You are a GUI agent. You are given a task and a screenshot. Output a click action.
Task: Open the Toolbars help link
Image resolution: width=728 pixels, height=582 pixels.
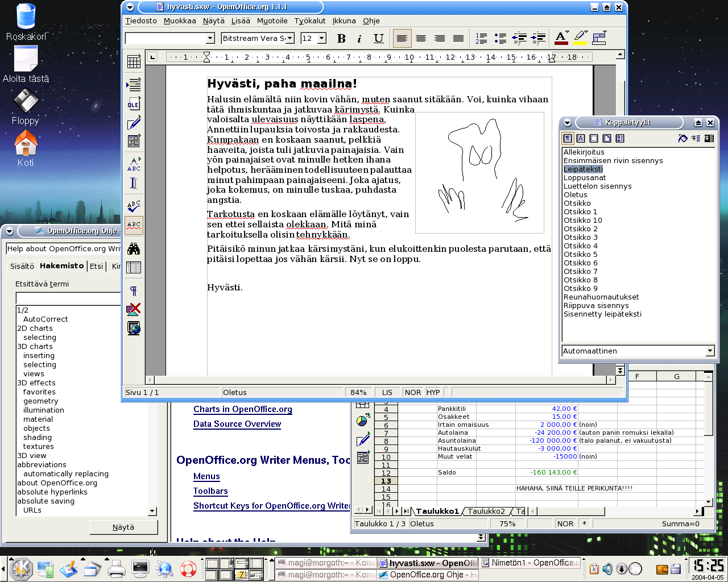point(210,491)
